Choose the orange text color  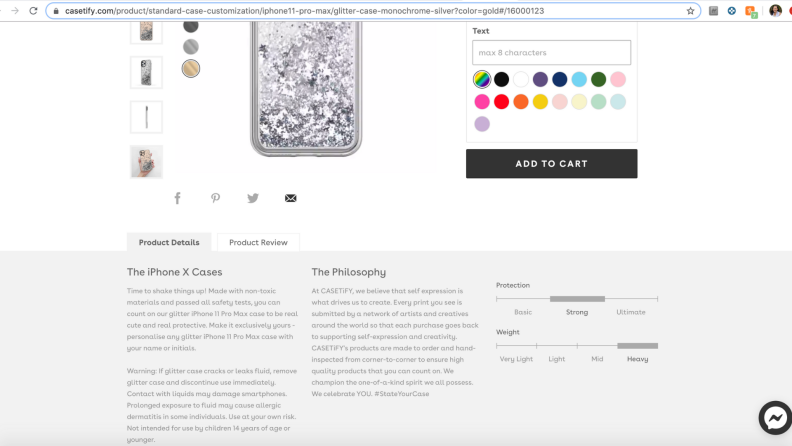521,102
